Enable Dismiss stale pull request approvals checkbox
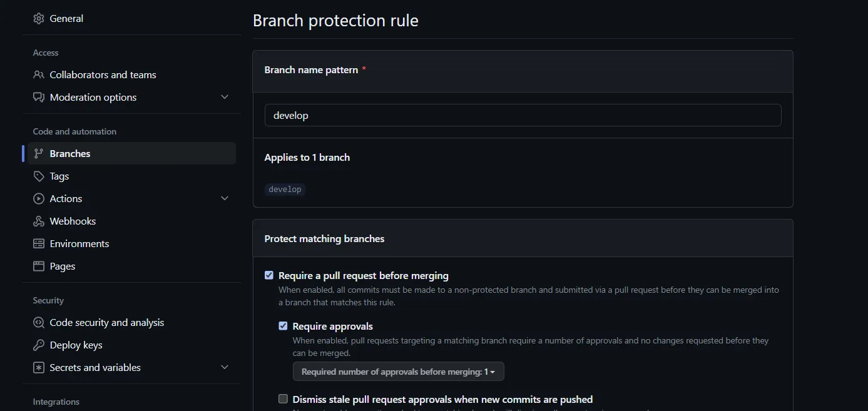 tap(283, 399)
